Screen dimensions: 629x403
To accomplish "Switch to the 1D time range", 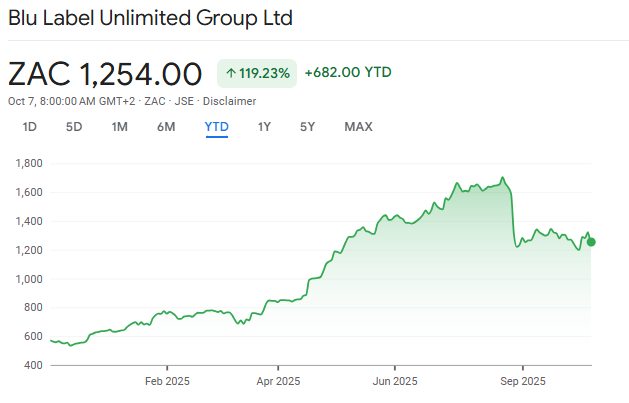I will coord(30,127).
